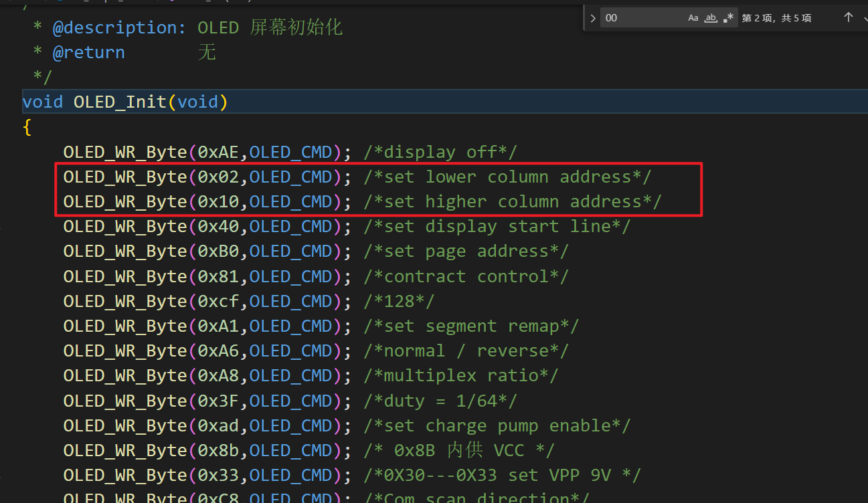
Task: Toggle Use Regular Expression (.*) option
Action: [728, 18]
